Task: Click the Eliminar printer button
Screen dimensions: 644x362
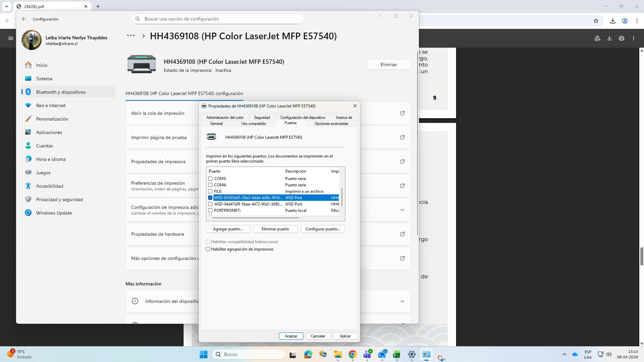Action: [389, 64]
